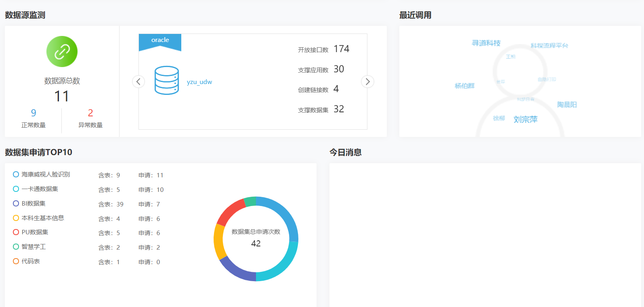This screenshot has height=307, width=644.
Task: Click the oracle ribbon tag
Action: (160, 42)
